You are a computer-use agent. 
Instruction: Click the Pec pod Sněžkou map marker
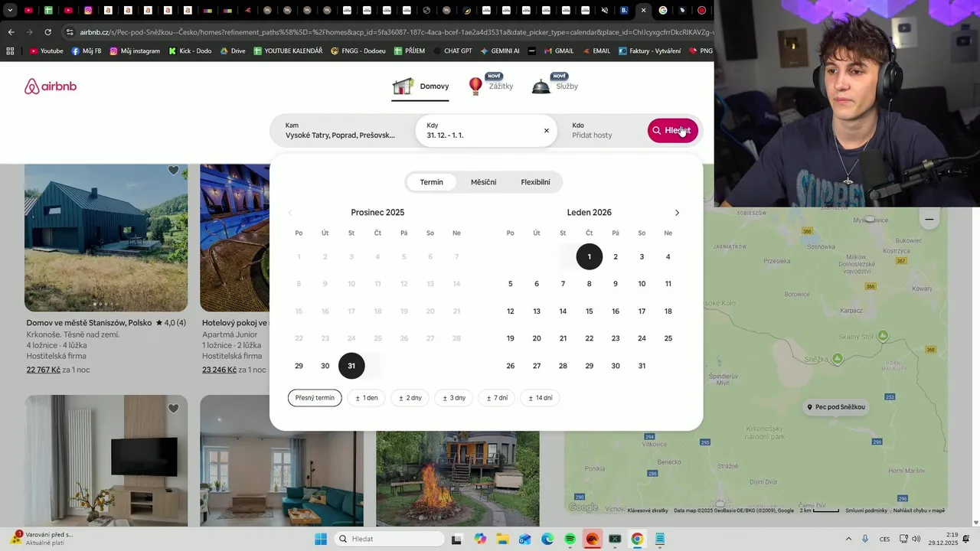[x=835, y=407]
